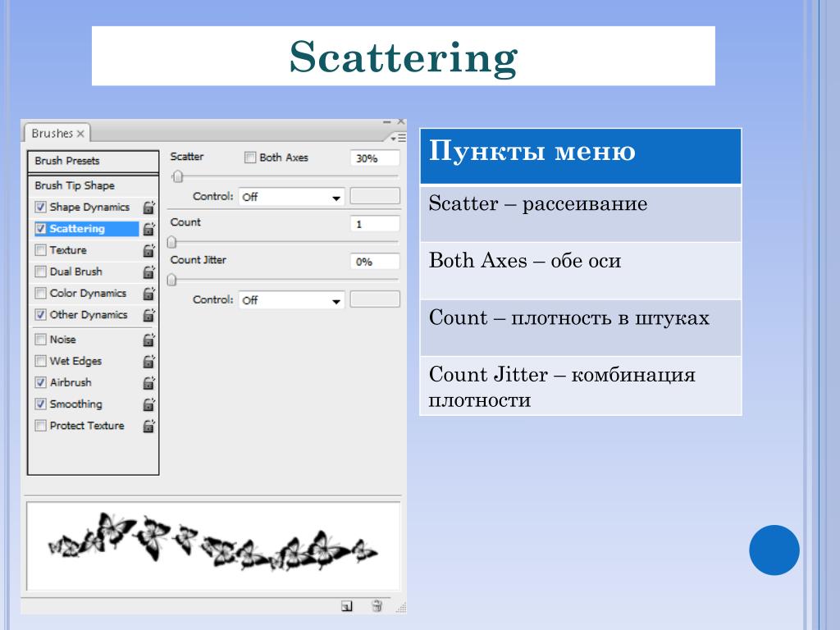
Task: Click the 'Count – плотность в штуках' row
Action: (x=581, y=328)
